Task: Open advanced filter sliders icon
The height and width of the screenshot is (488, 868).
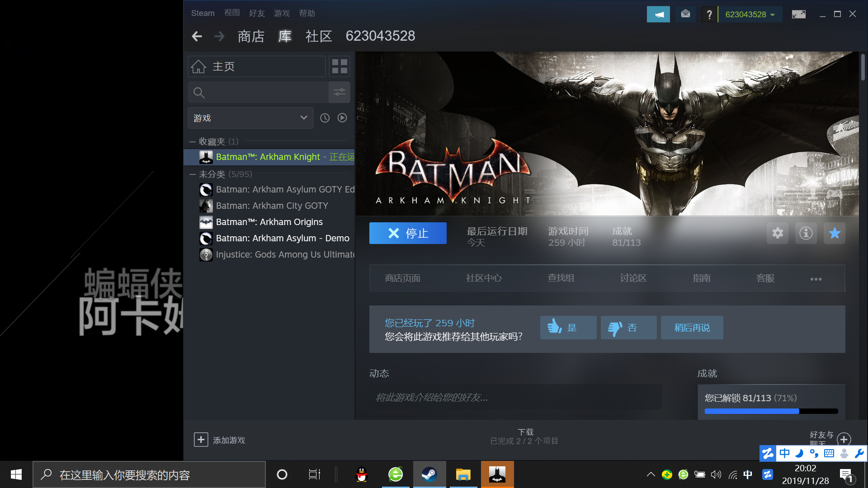Action: 340,93
